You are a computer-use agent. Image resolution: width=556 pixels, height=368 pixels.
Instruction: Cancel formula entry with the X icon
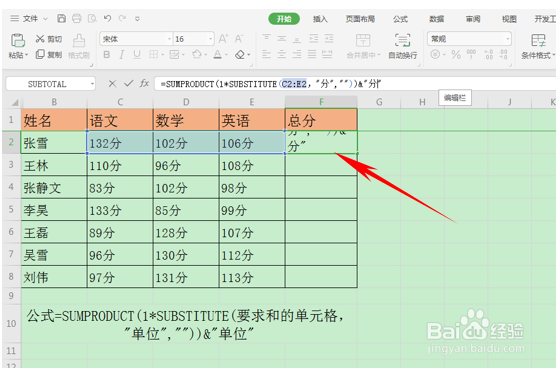112,84
